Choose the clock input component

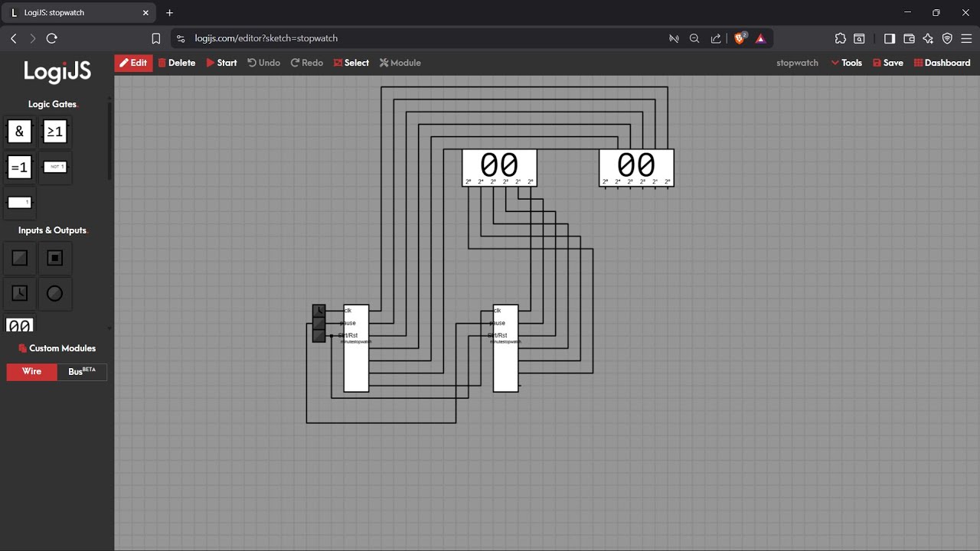pos(19,294)
